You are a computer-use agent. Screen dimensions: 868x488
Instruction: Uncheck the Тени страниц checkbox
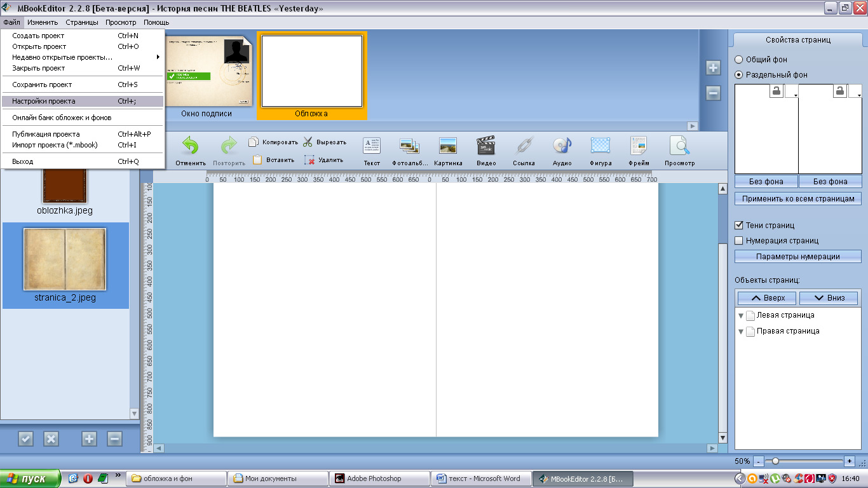(x=739, y=226)
